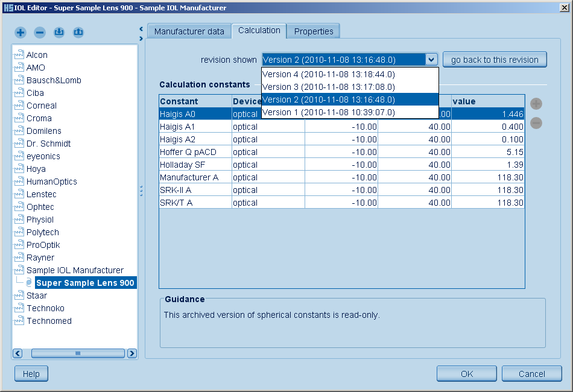Click the export (upload arrow) icon
573x392 pixels.
point(78,33)
